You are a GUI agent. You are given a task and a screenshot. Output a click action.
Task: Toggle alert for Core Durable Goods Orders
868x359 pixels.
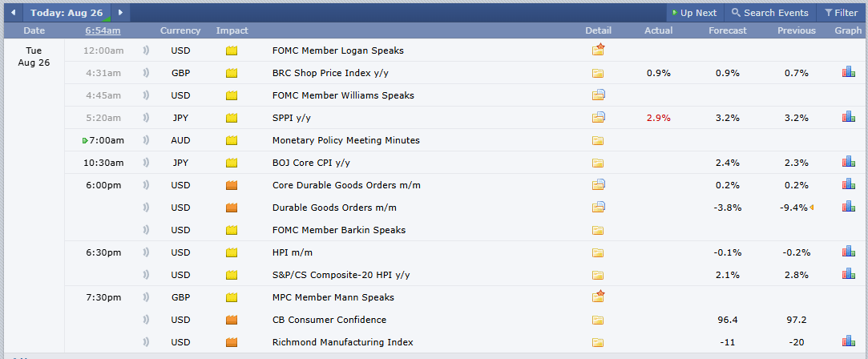coord(146,185)
